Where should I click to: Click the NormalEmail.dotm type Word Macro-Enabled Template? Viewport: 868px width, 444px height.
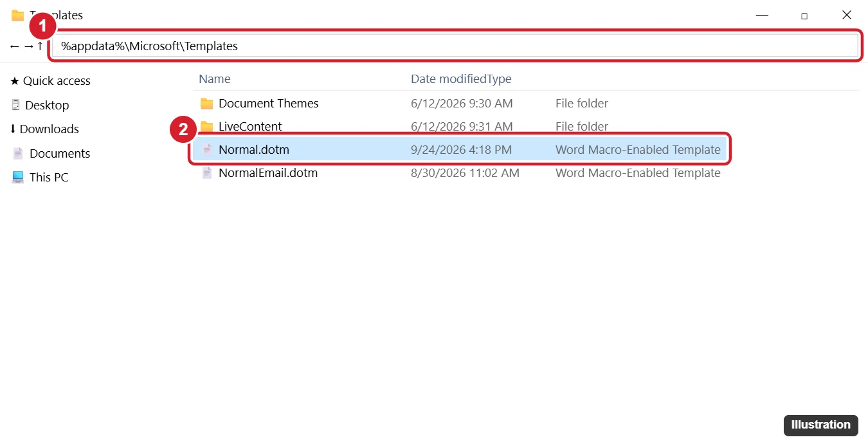[x=638, y=173]
